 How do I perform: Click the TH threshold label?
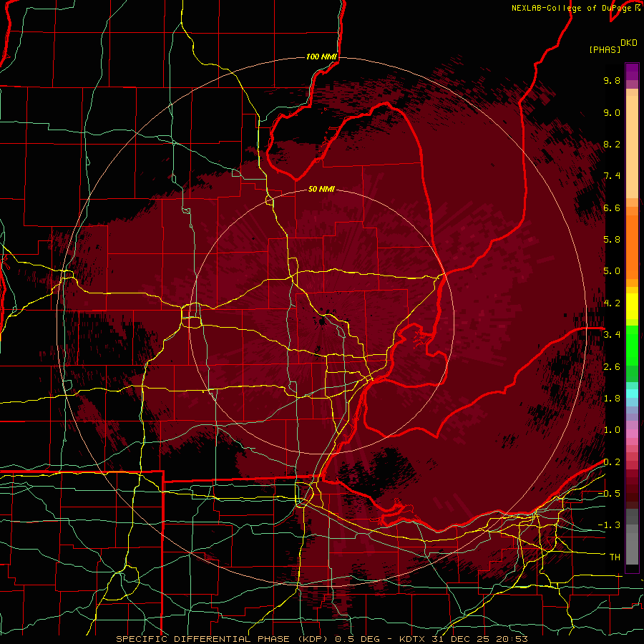[615, 557]
